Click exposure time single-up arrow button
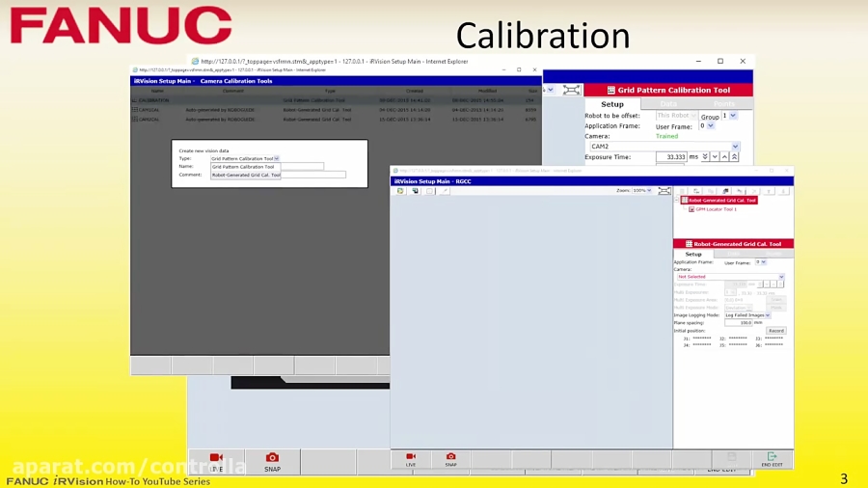Screen dimensions: 868x488 point(724,157)
